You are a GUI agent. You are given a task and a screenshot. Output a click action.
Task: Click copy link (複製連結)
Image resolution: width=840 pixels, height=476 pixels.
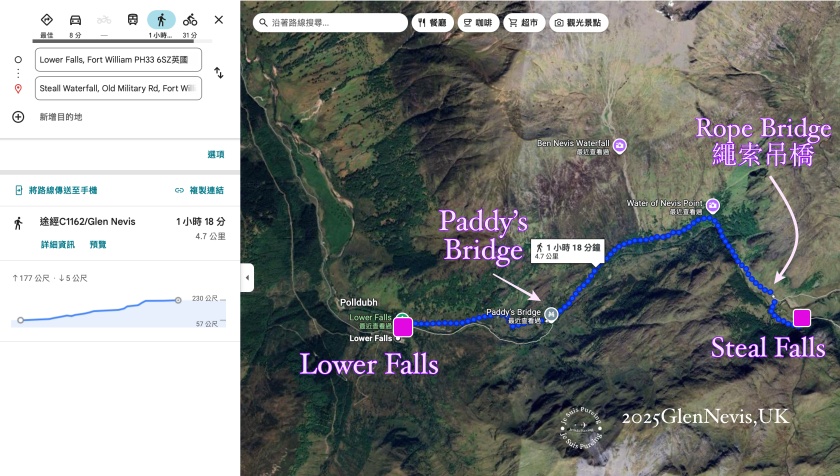199,190
